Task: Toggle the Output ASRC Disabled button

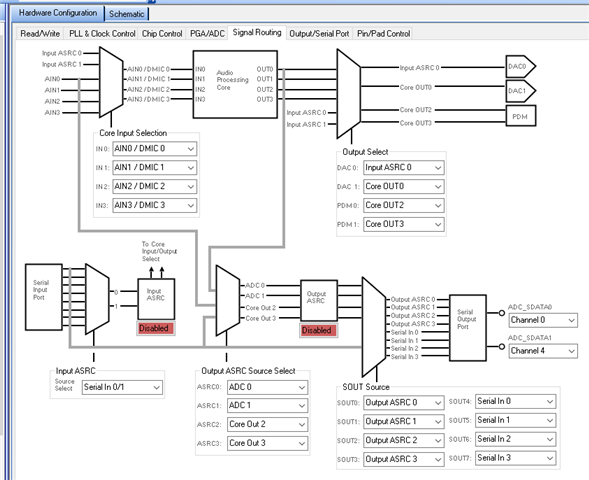Action: coord(319,330)
